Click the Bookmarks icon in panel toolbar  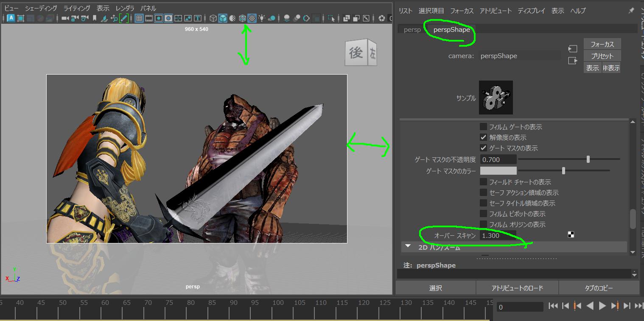pos(95,18)
